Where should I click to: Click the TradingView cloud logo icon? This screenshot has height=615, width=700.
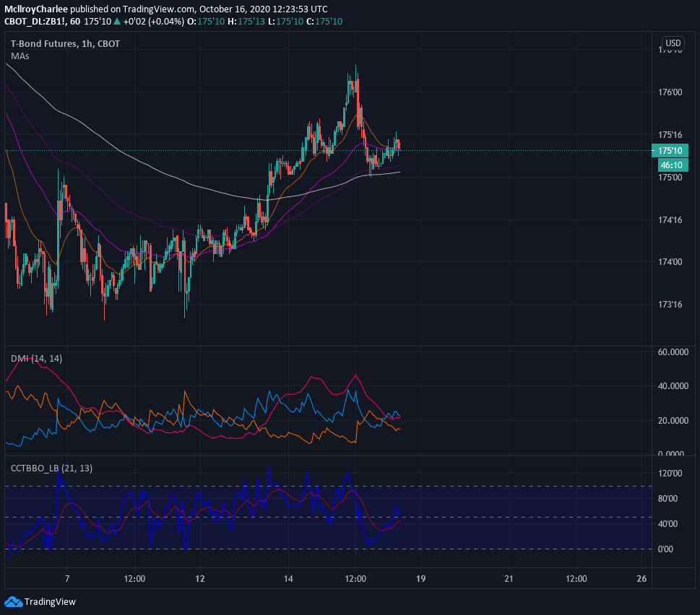14,601
